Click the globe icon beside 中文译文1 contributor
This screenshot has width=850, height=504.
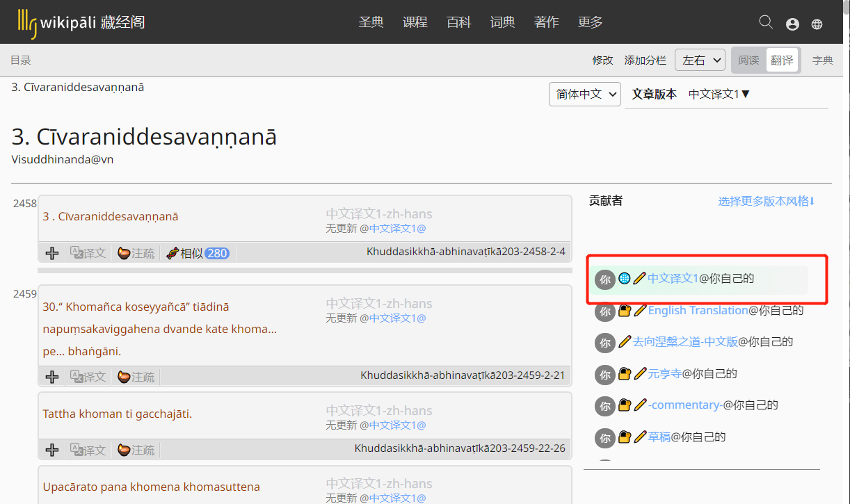625,278
